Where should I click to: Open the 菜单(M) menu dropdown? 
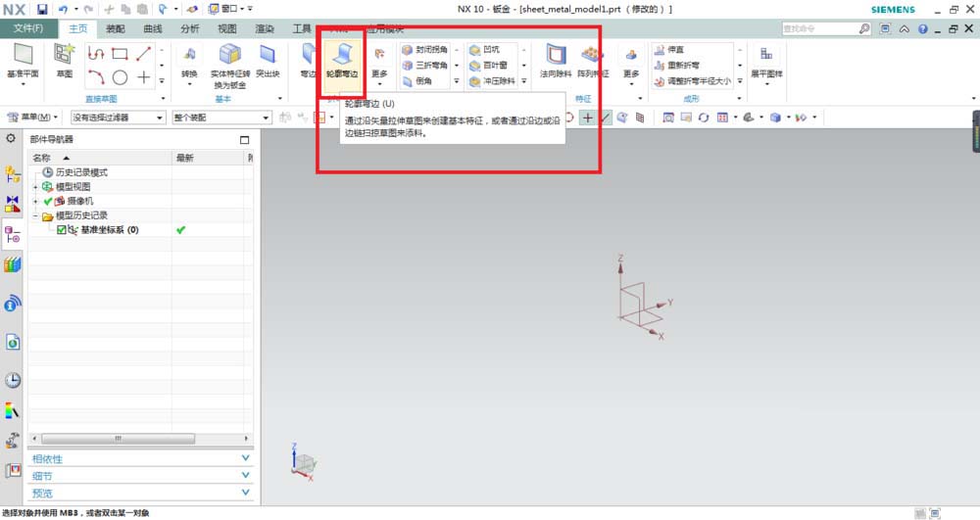(32, 118)
